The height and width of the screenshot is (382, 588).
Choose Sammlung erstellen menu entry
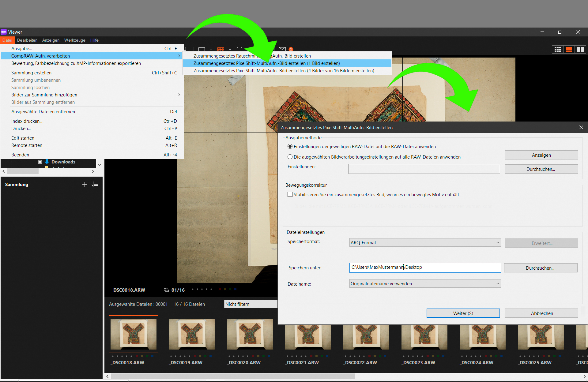coord(92,73)
